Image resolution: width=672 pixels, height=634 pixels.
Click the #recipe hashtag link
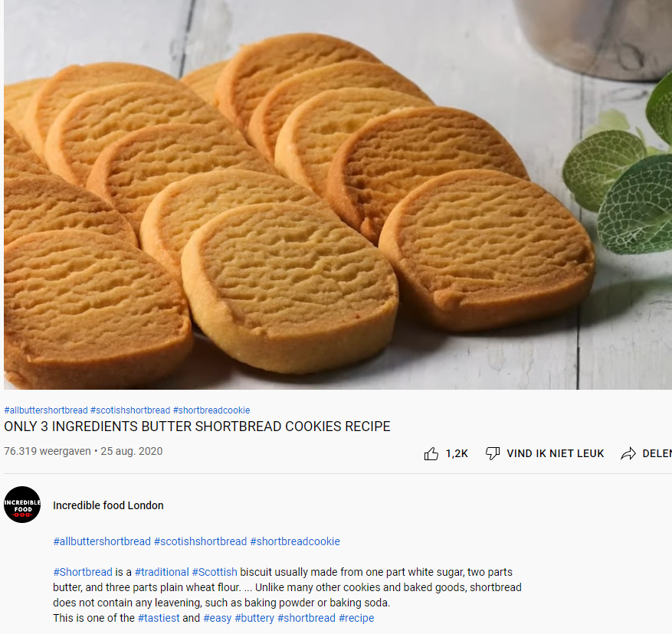356,618
